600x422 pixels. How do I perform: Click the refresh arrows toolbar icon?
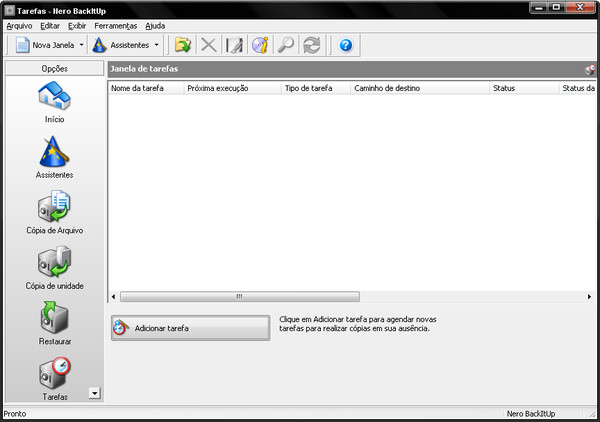311,45
